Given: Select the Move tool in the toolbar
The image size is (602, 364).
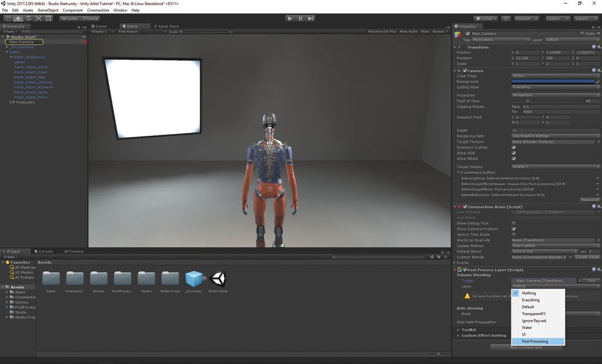Looking at the screenshot, I should click(18, 18).
